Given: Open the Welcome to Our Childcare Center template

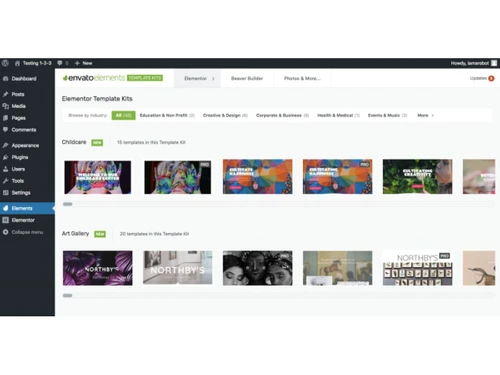Looking at the screenshot, I should pyautogui.click(x=98, y=177).
